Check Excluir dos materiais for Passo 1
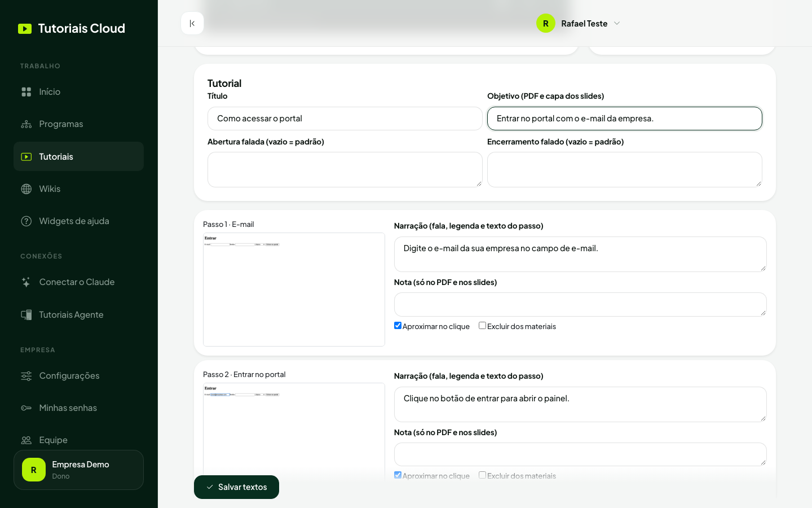Image resolution: width=812 pixels, height=508 pixels. click(482, 326)
